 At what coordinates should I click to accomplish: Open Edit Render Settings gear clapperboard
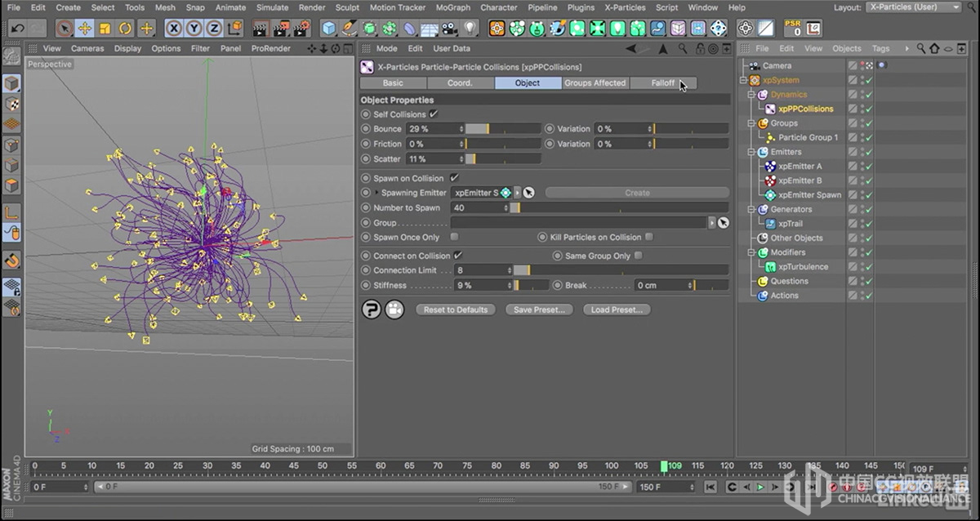pyautogui.click(x=301, y=29)
